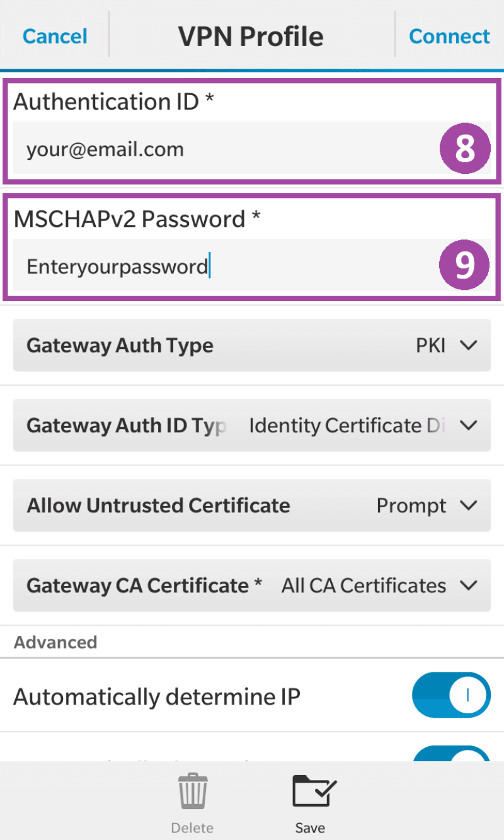Tap Cancel in the top bar

pyautogui.click(x=55, y=36)
